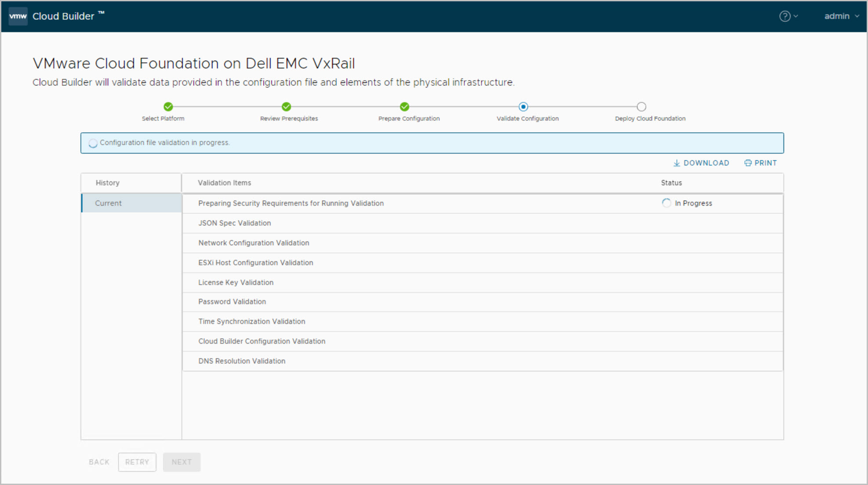Screen dimensions: 868x485
Task: Click the History column header
Action: (x=108, y=183)
